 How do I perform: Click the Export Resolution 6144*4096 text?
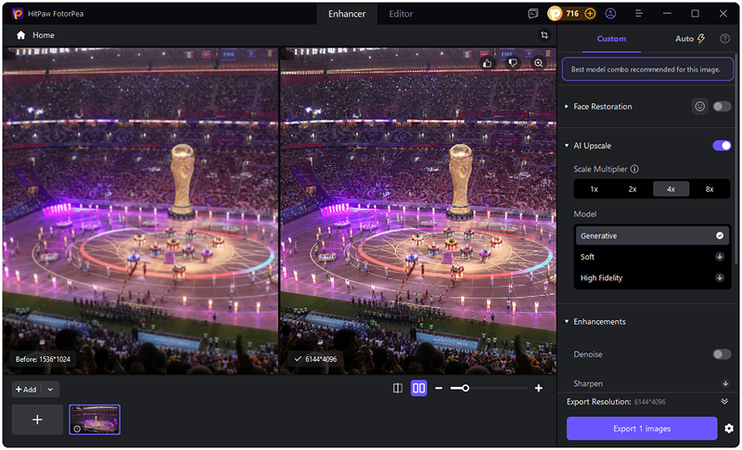[x=616, y=402]
